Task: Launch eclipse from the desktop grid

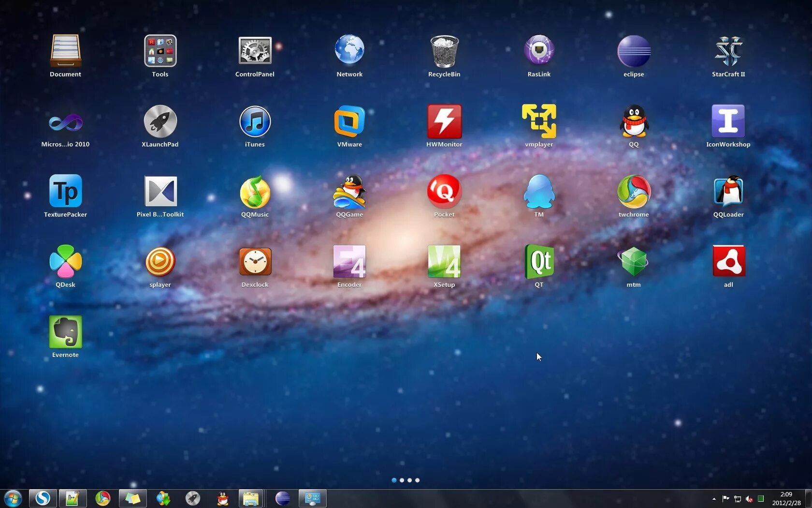Action: (x=634, y=51)
